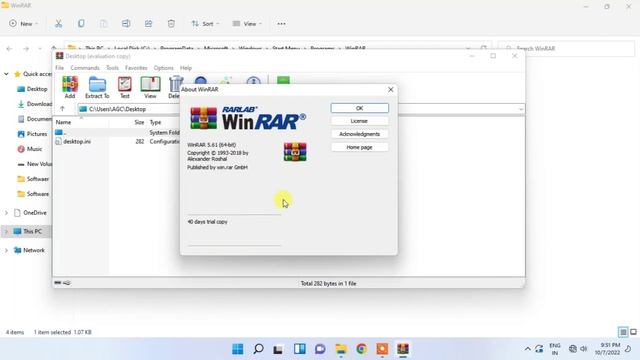Viewport: 640px width, 360px height.
Task: Open the WinRAR address dropdown arrow
Action: point(520,109)
